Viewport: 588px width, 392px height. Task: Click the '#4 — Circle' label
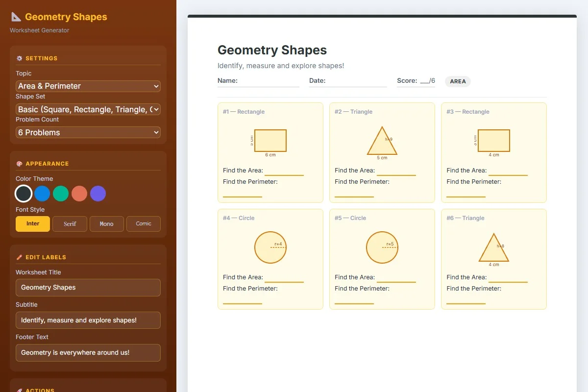click(239, 218)
